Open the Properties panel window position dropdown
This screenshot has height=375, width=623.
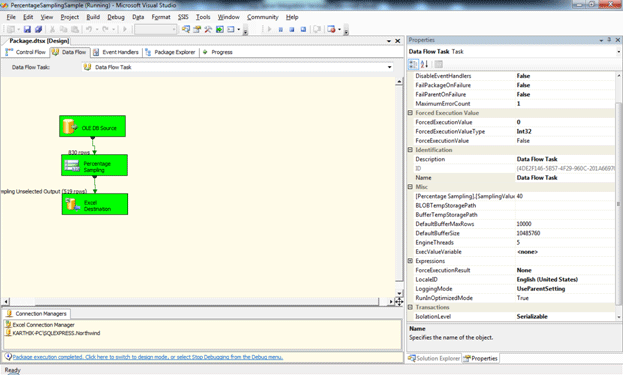(x=601, y=40)
